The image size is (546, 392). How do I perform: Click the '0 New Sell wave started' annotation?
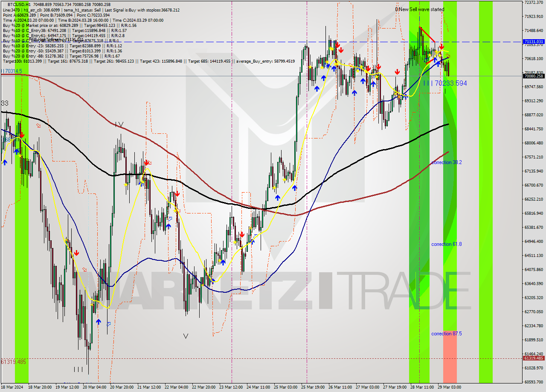(419, 9)
